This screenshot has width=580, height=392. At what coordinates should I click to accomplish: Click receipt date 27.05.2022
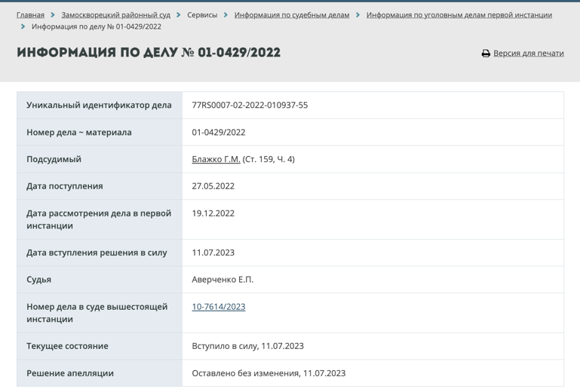213,186
